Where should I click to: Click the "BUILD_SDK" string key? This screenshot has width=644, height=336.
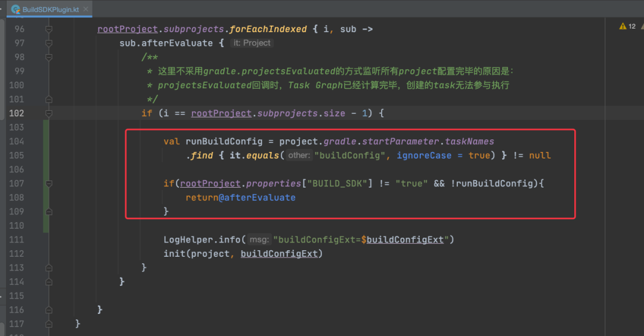click(337, 183)
